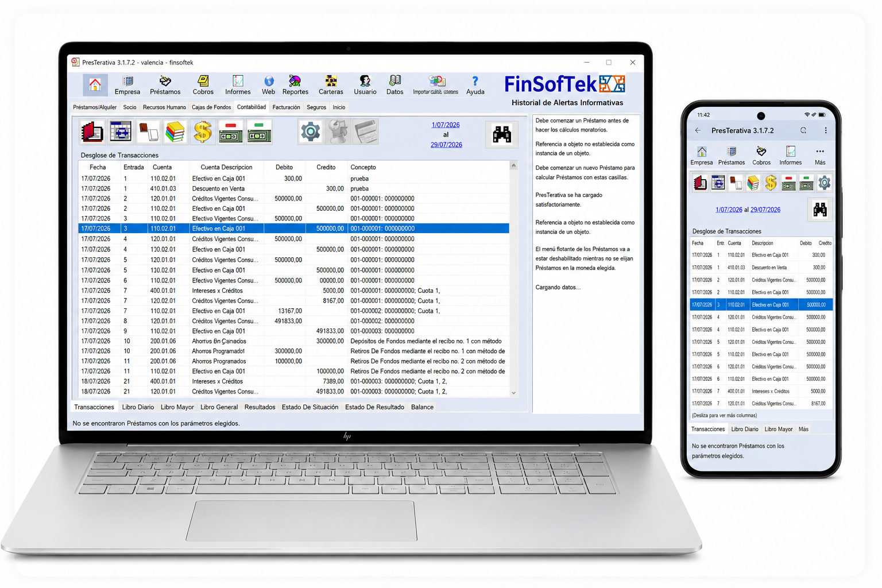Tap the gear icon in phone toolbar
Screen dimensions: 882x588
tap(824, 183)
